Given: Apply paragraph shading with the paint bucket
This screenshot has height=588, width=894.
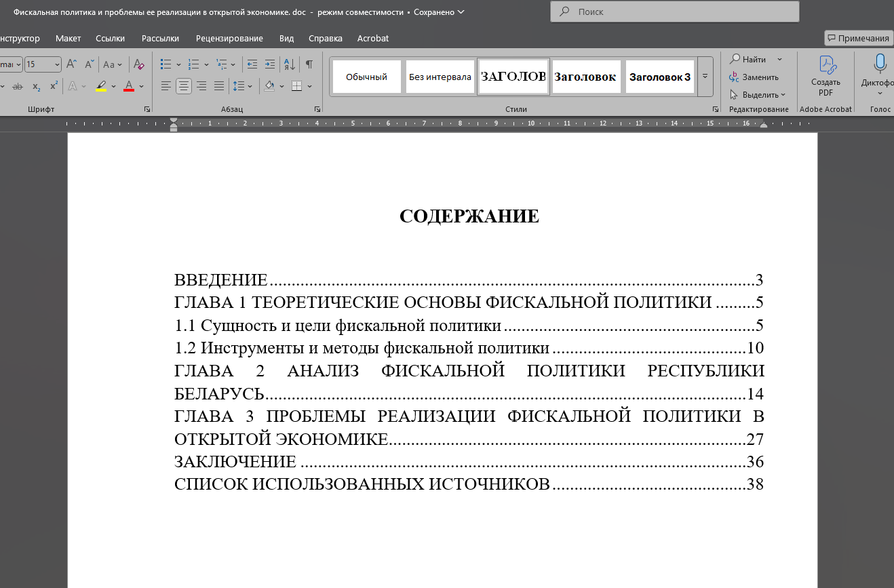Looking at the screenshot, I should (x=269, y=86).
